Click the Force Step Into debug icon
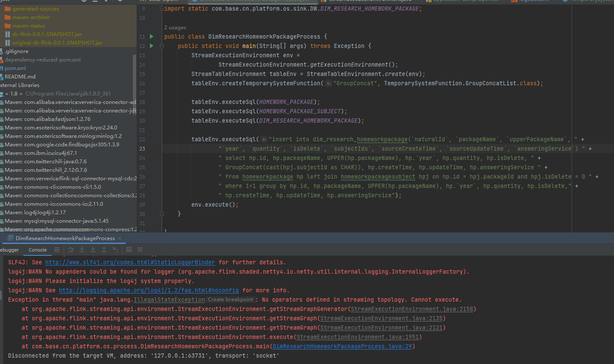This screenshot has height=364, width=614. [x=93, y=249]
